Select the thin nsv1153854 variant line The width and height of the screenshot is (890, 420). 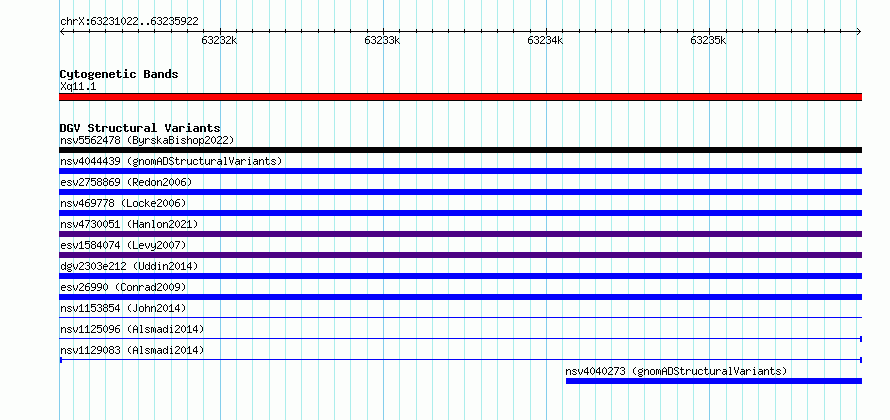[x=460, y=318]
